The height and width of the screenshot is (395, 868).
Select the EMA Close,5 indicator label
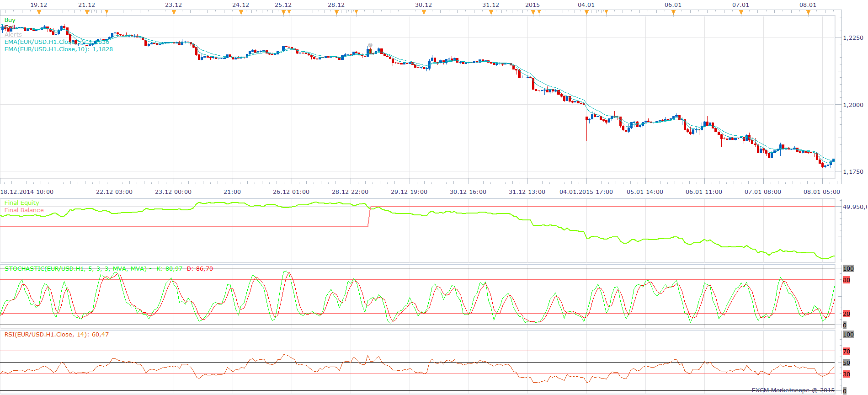click(57, 42)
